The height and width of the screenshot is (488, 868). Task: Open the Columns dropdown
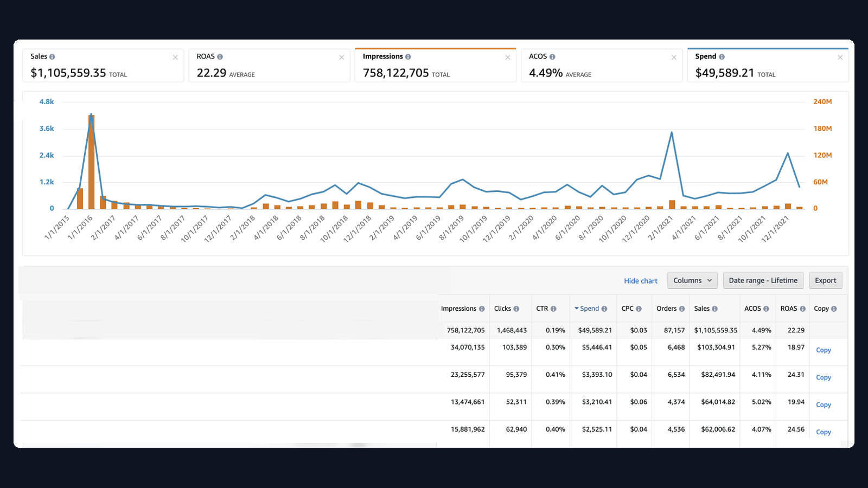point(692,280)
